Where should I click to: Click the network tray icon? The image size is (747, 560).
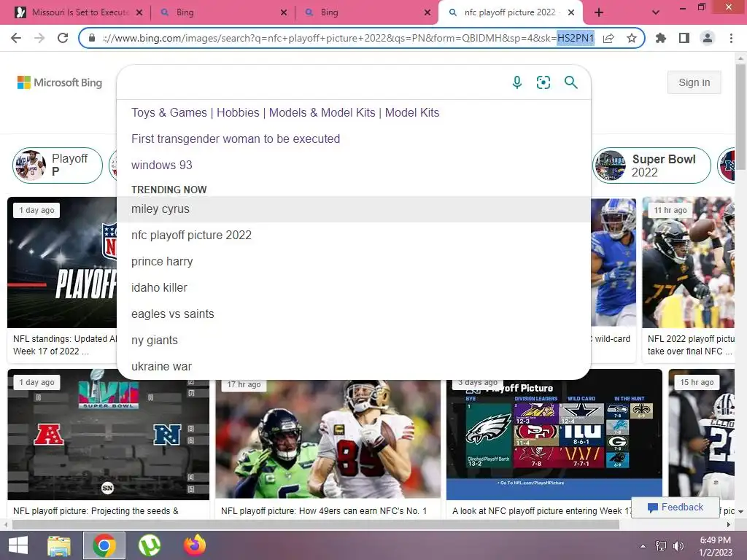click(661, 546)
